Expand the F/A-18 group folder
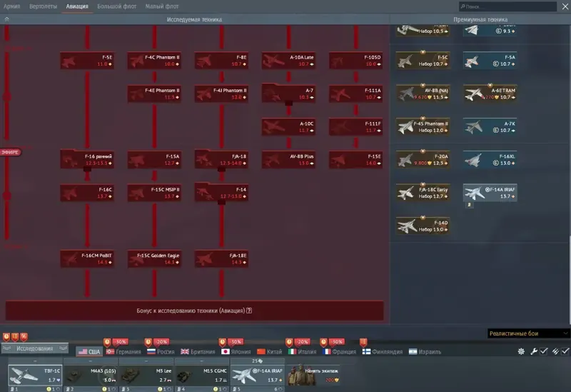571x392 pixels. click(221, 159)
